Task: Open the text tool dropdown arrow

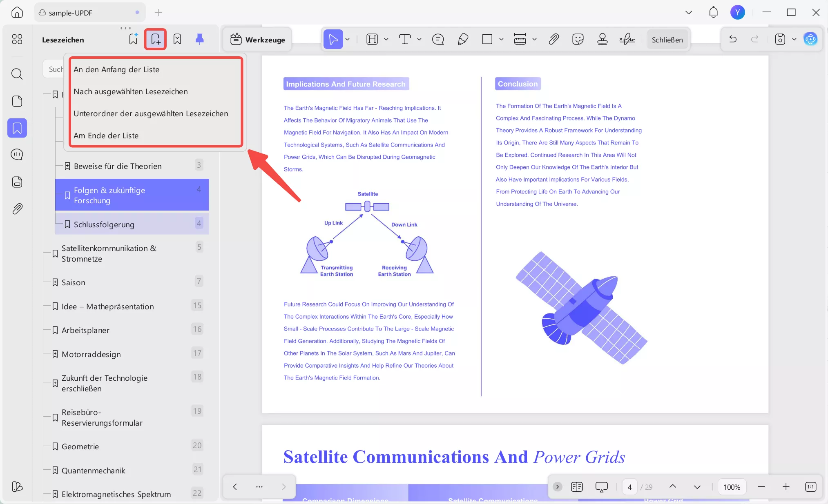Action: (x=419, y=40)
